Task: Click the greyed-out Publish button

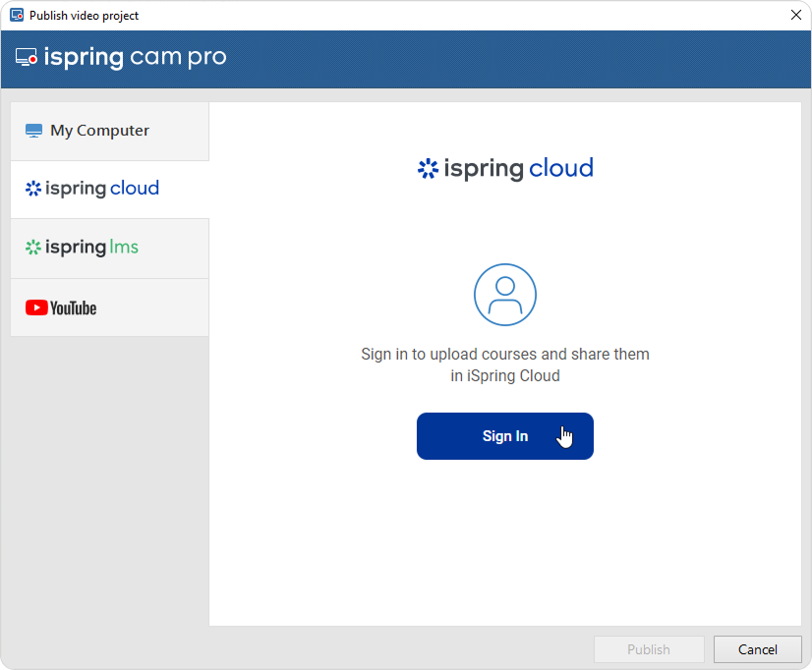Action: coord(649,649)
